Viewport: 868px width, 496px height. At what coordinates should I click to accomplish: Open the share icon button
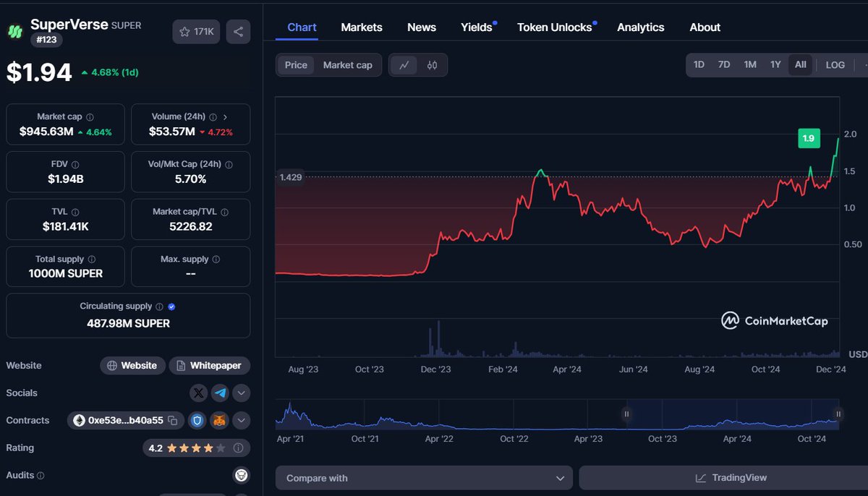pos(239,32)
